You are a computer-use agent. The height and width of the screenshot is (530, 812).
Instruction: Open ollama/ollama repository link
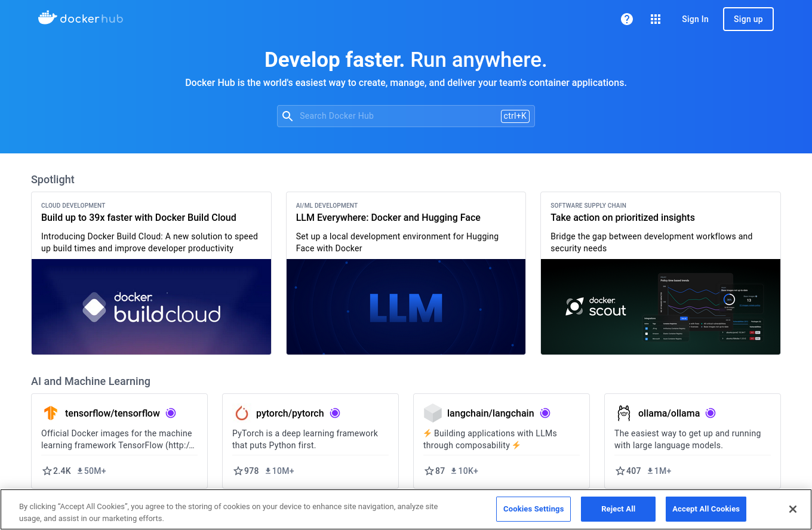(x=669, y=413)
